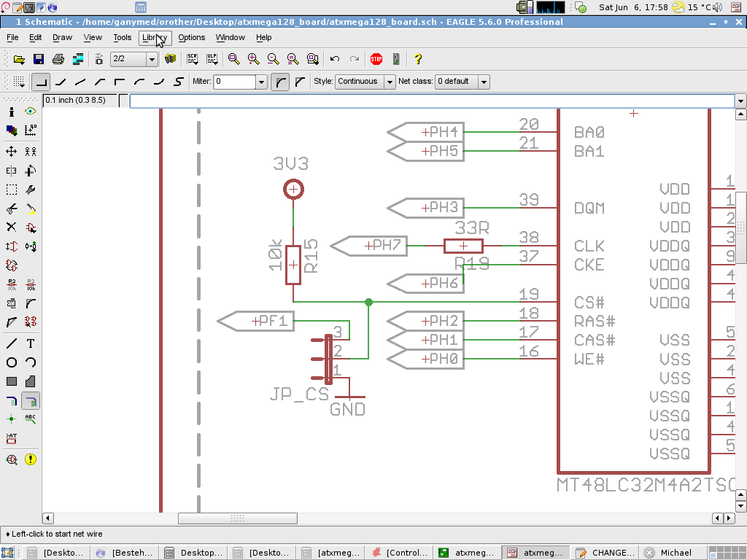747x560 pixels.
Task: Click the zoom-to-fit magnifier icon
Action: [x=233, y=59]
